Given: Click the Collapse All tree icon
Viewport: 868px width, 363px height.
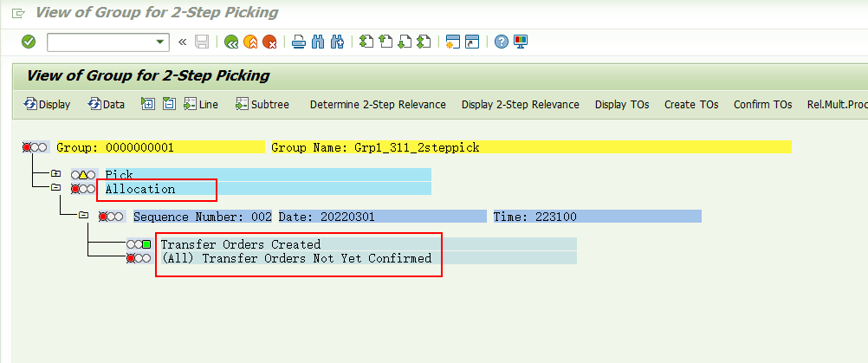Looking at the screenshot, I should tap(169, 104).
